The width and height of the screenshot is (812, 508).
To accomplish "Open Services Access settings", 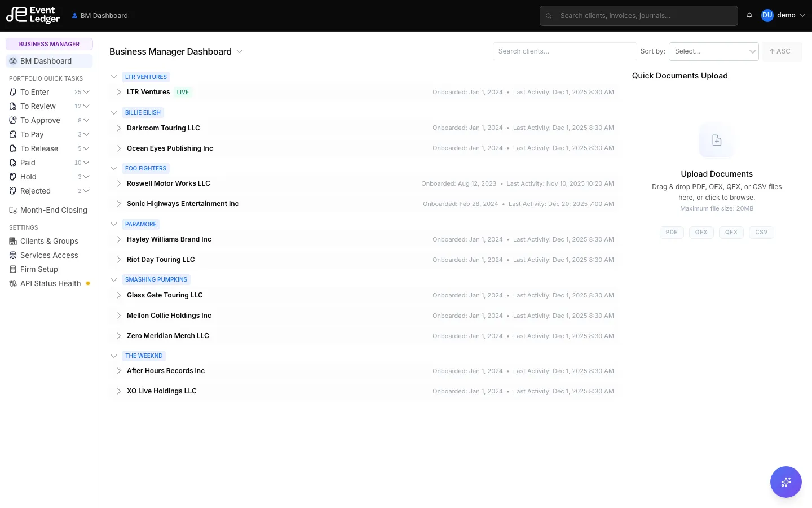I will [x=49, y=255].
